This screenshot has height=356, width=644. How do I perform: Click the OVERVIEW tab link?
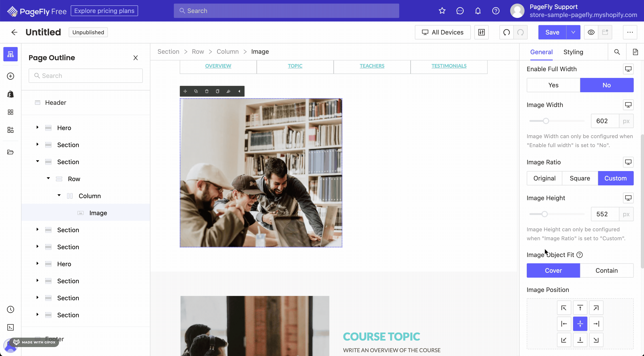coord(218,66)
